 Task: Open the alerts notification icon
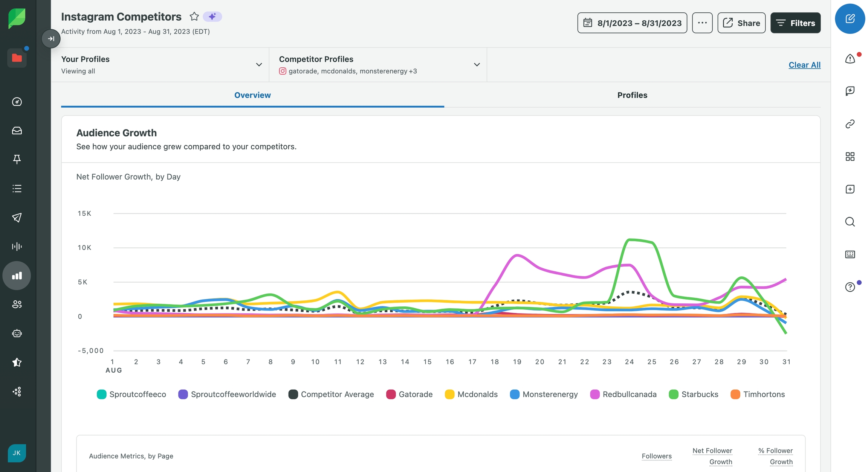[x=850, y=59]
